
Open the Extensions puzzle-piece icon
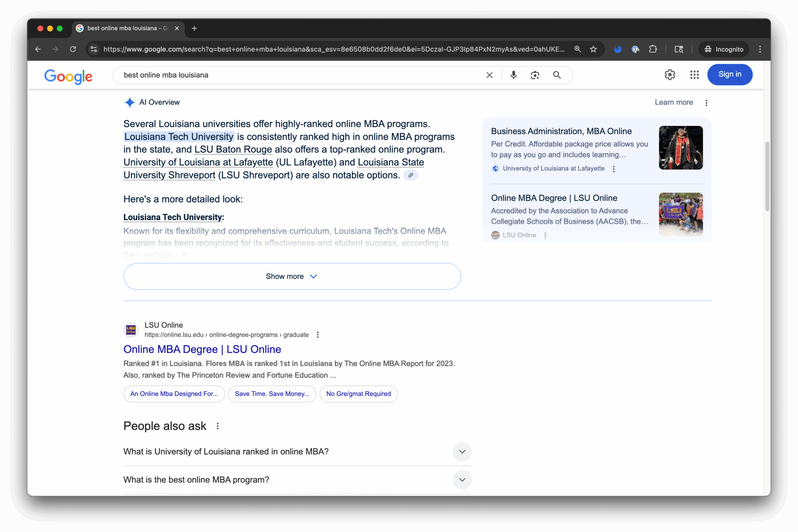pyautogui.click(x=653, y=49)
